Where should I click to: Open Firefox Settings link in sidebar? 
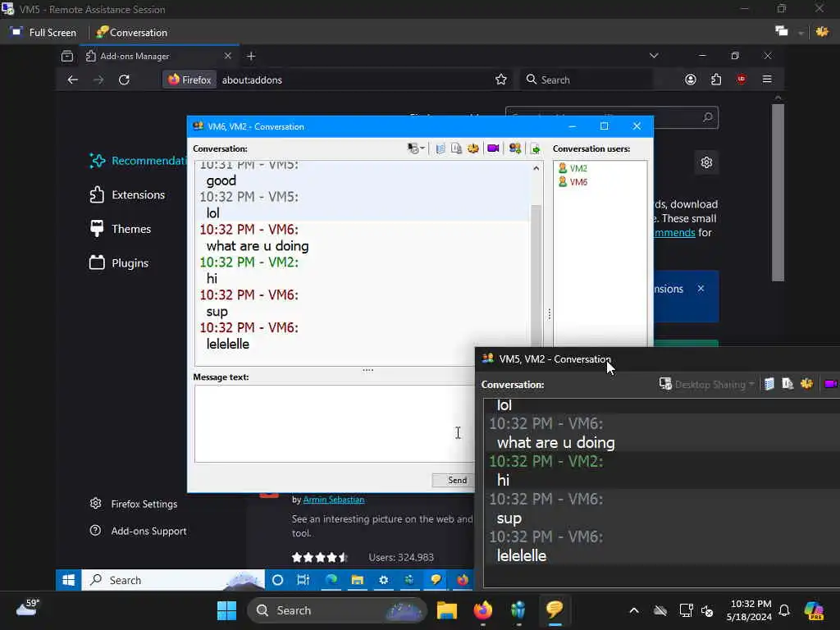[x=134, y=504]
